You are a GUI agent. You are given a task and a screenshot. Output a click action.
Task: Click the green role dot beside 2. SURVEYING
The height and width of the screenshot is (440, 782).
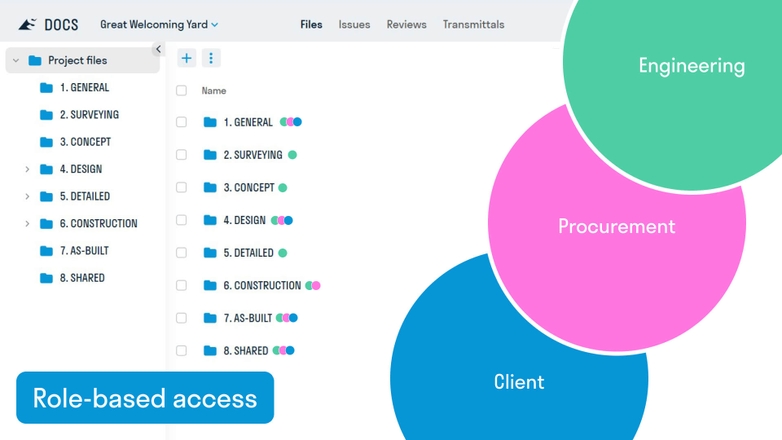292,155
